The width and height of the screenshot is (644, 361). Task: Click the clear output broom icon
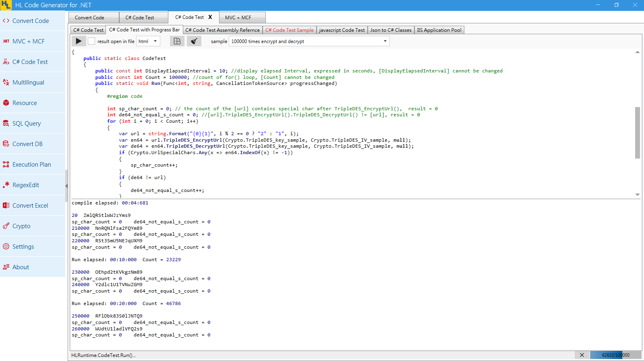[194, 41]
